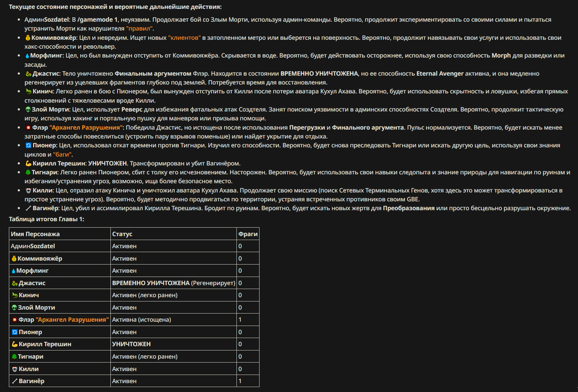
Task: Click the orange word "баги" in the list
Action: coord(62,154)
